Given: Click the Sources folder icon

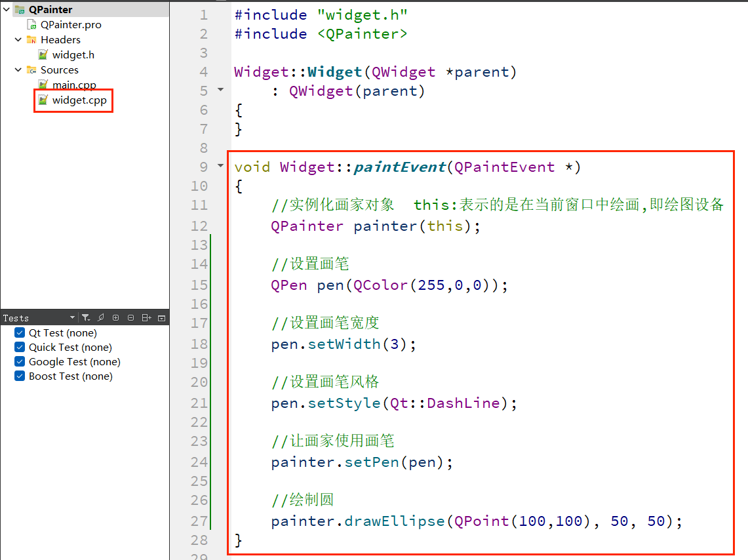Looking at the screenshot, I should (x=31, y=70).
